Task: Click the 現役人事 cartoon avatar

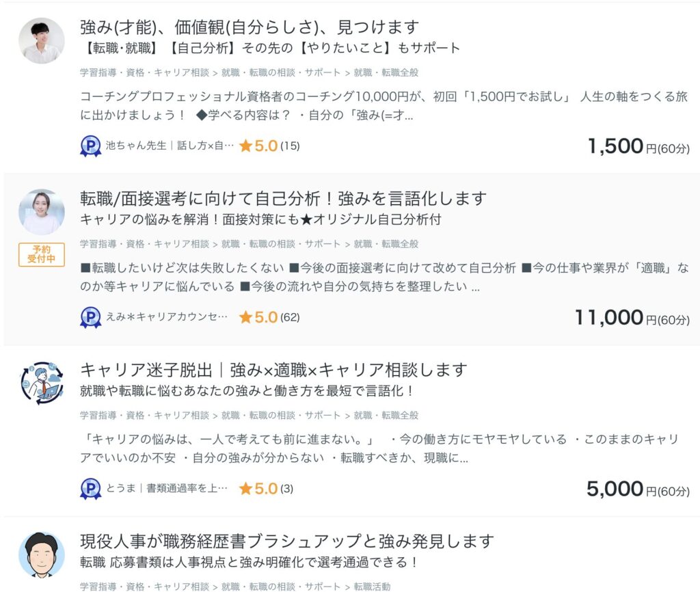Action: [41, 554]
